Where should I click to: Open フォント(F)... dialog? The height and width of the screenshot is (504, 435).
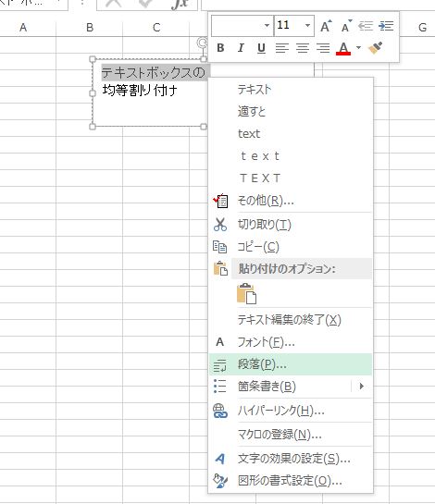291,342
